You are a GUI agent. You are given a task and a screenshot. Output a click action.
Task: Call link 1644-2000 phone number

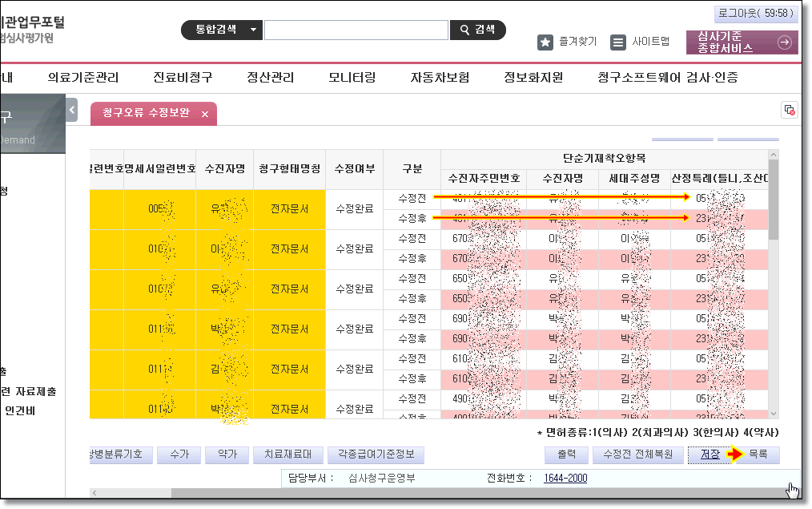pyautogui.click(x=565, y=479)
